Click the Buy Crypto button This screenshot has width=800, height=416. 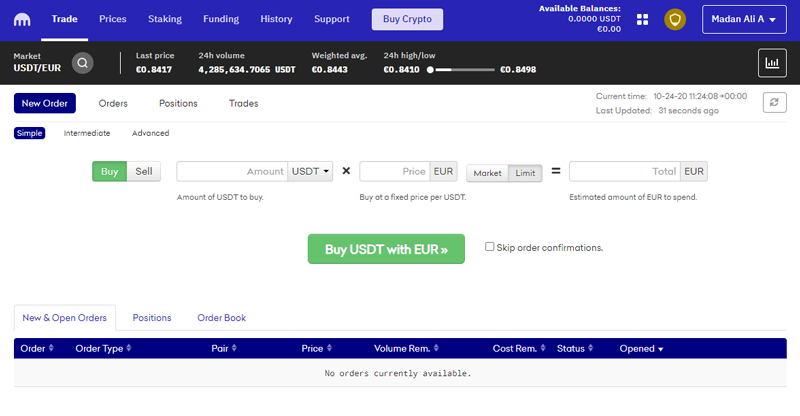(x=407, y=19)
